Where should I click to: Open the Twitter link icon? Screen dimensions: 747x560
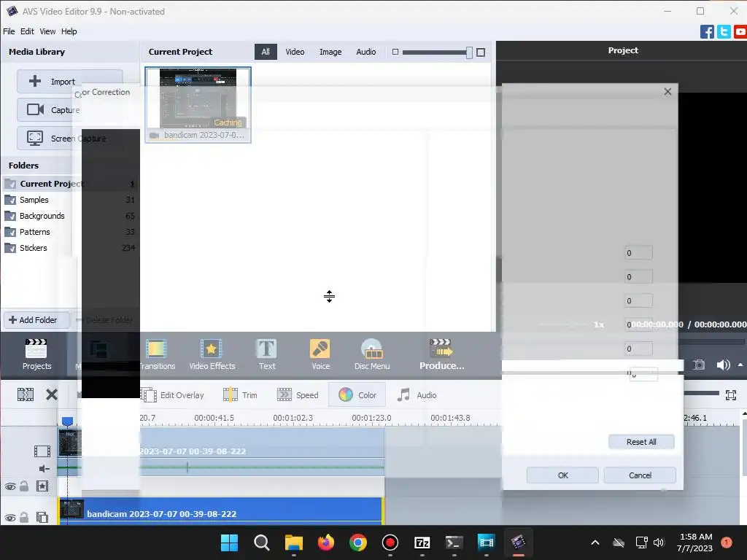(x=724, y=32)
